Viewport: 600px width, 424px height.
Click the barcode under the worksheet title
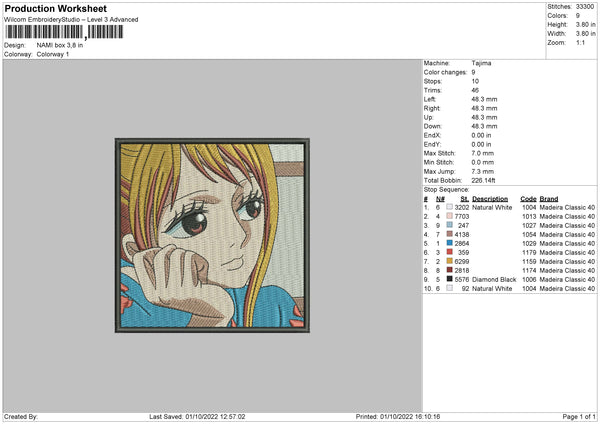[64, 32]
